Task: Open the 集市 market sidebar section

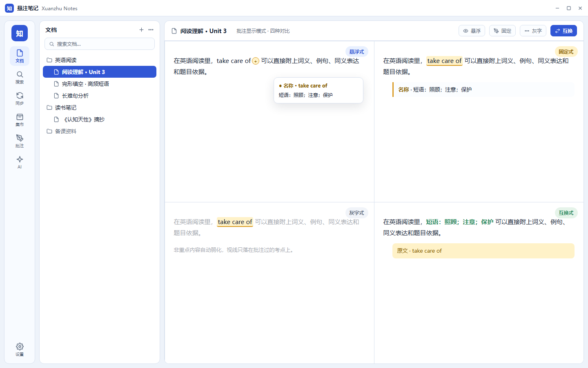Action: click(x=20, y=119)
